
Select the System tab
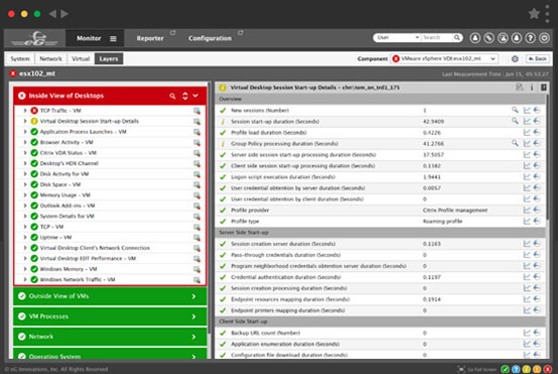[20, 59]
